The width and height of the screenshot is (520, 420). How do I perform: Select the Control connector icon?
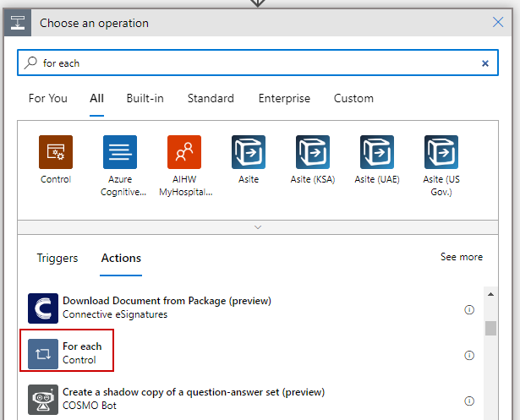(x=56, y=153)
